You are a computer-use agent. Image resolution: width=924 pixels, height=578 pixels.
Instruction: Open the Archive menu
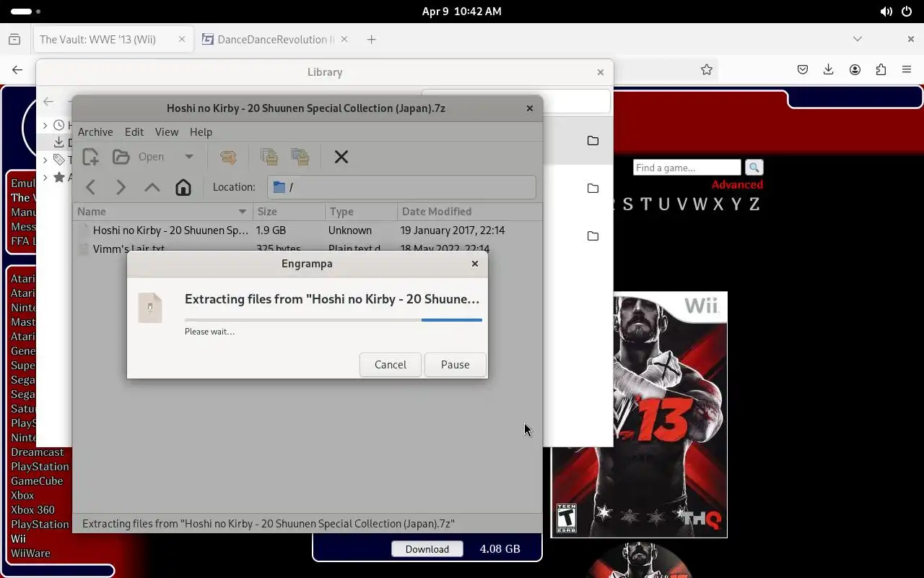point(95,132)
